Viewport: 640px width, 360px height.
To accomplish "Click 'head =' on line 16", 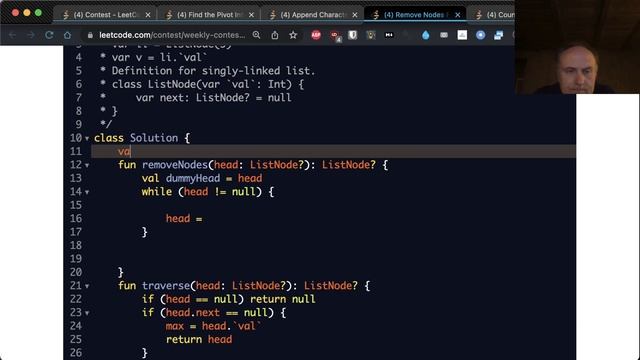I will pyautogui.click(x=184, y=218).
